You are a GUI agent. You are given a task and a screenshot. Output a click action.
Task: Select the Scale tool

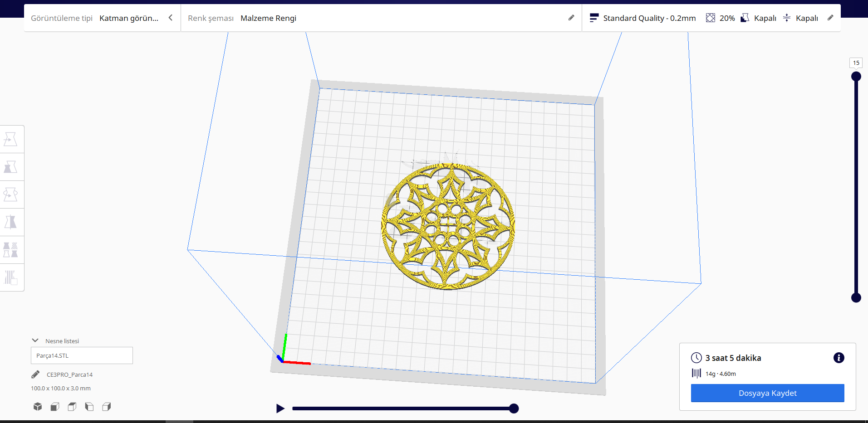click(x=12, y=167)
